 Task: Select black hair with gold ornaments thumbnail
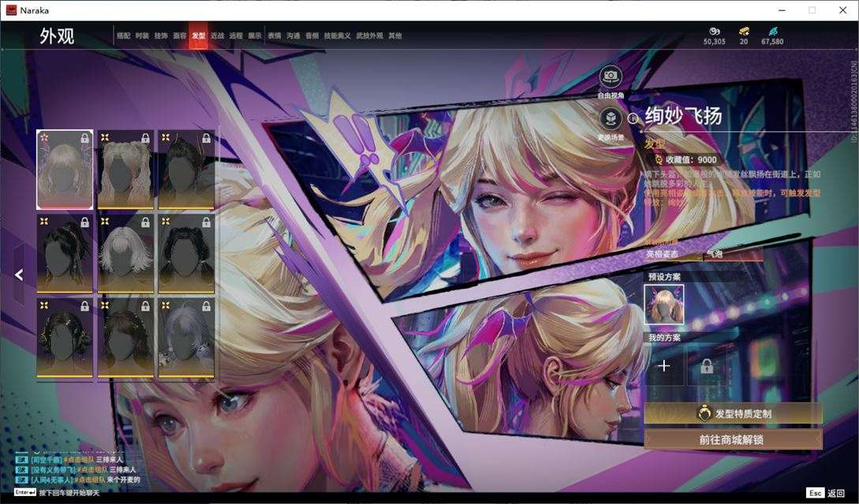[x=65, y=338]
